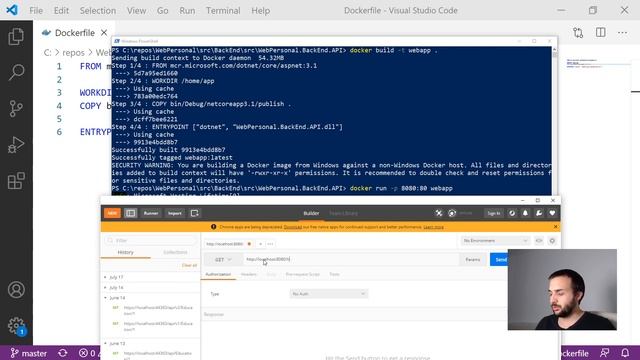This screenshot has height=360, width=640.
Task: Switch to the Team Library tab in Postman
Action: coord(343,213)
